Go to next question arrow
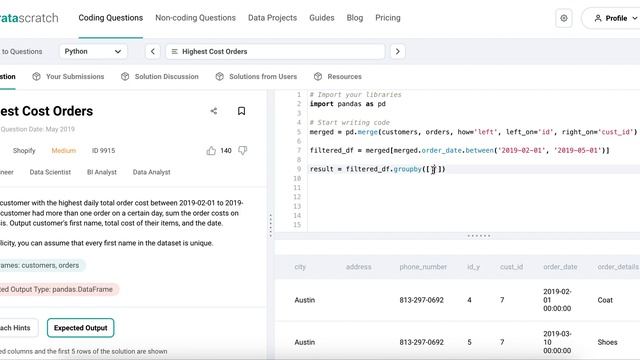This screenshot has width=640, height=360. tap(398, 51)
